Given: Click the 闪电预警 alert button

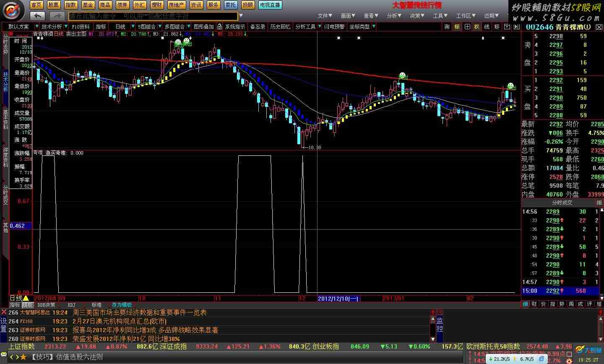Looking at the screenshot, I should pos(334,26).
